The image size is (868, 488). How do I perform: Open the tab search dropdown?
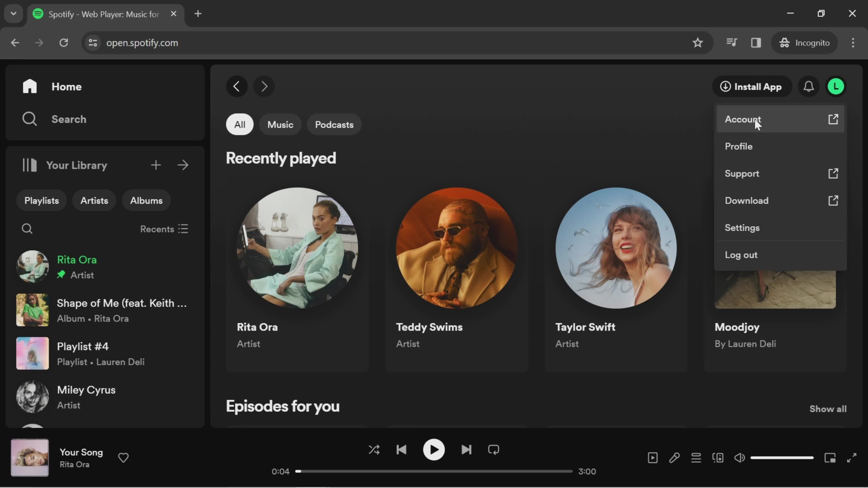click(x=14, y=14)
